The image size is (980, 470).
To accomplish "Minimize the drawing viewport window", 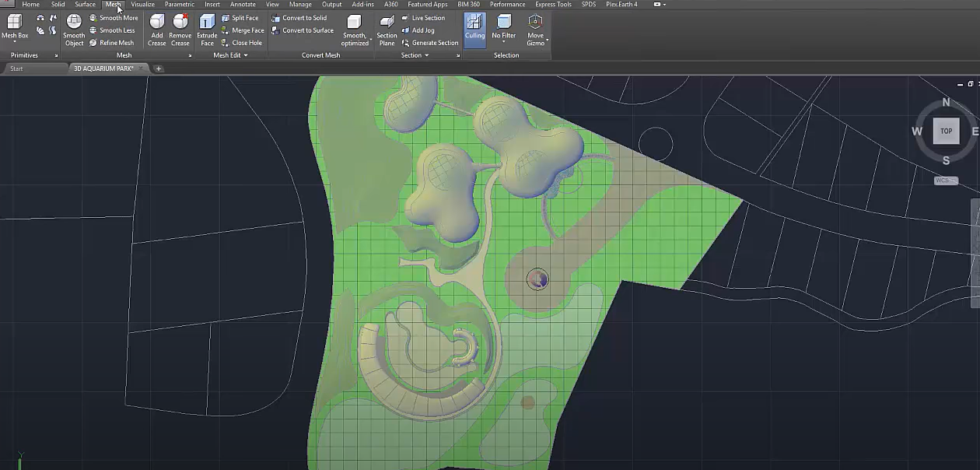I will pos(961,84).
